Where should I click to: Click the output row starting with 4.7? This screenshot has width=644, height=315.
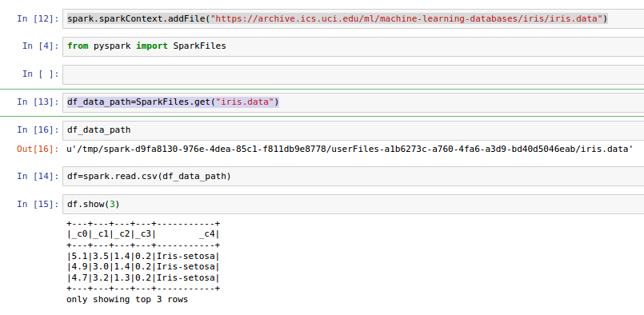pyautogui.click(x=143, y=277)
